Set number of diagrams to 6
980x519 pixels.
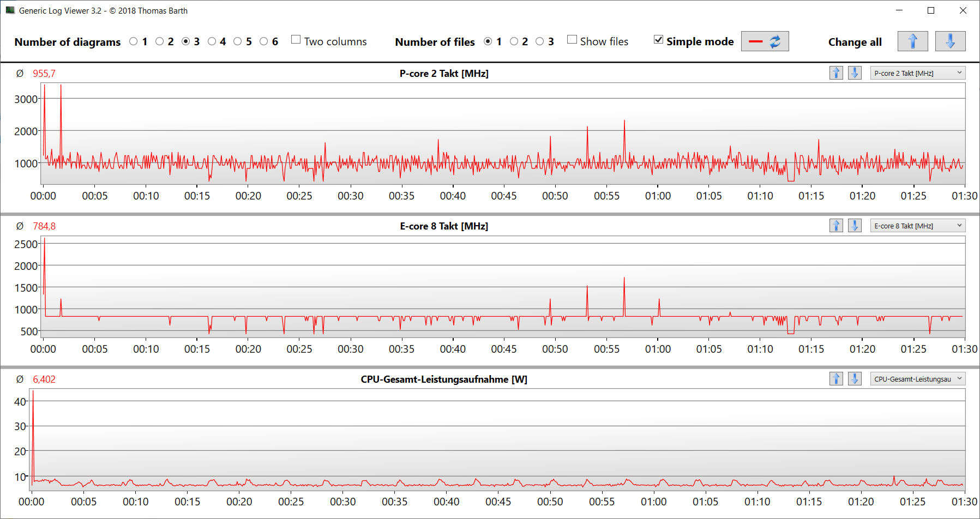click(264, 41)
